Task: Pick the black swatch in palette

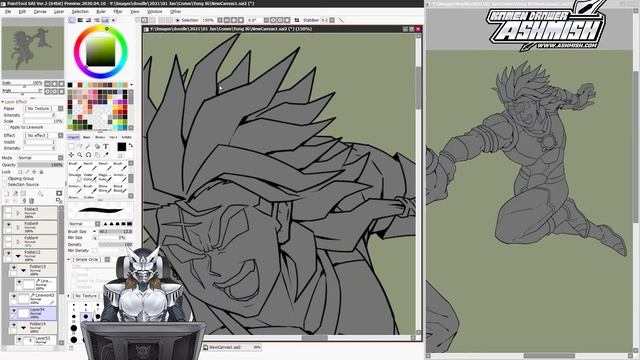Action: tap(70, 85)
